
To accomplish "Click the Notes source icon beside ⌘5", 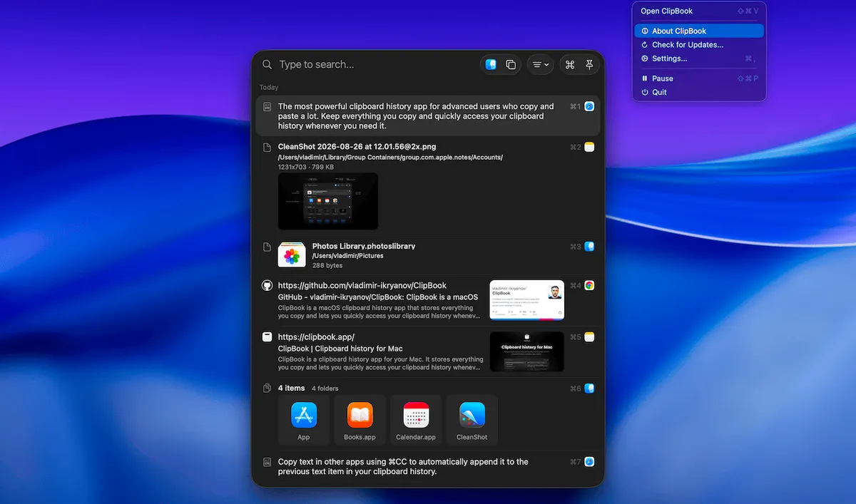I will [x=589, y=336].
